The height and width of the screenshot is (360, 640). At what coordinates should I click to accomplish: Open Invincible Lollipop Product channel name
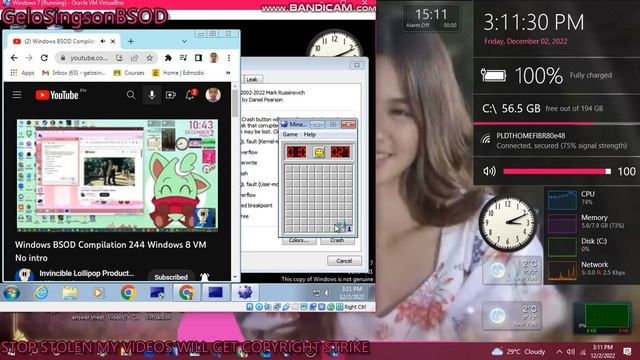click(87, 273)
